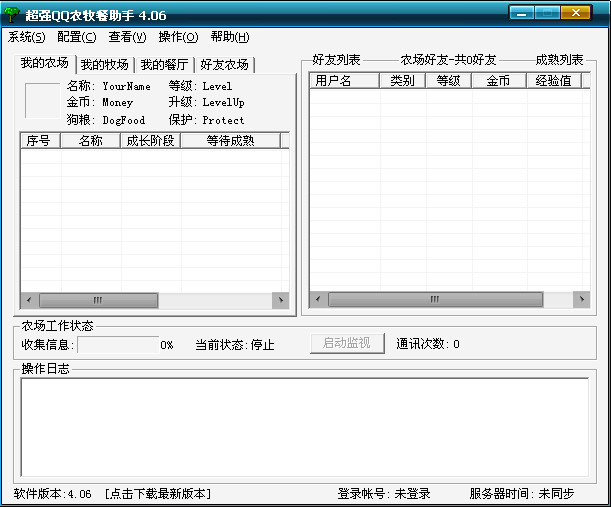The image size is (611, 507).
Task: Open the 配置(C) menu
Action: pos(77,37)
